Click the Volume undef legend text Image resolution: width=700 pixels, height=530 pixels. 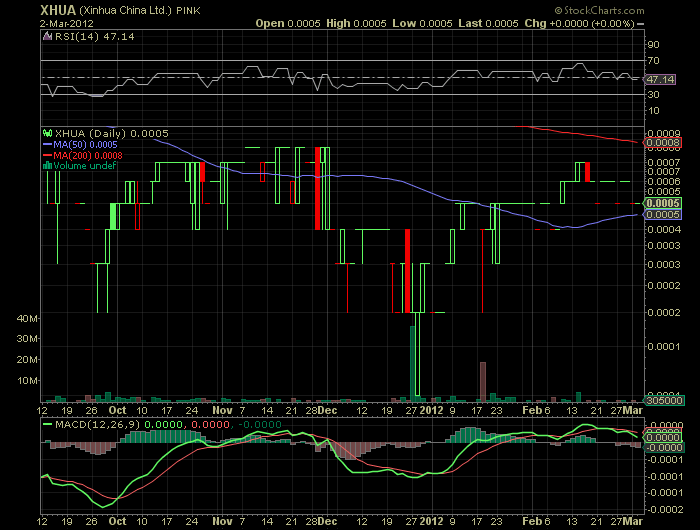[x=85, y=166]
